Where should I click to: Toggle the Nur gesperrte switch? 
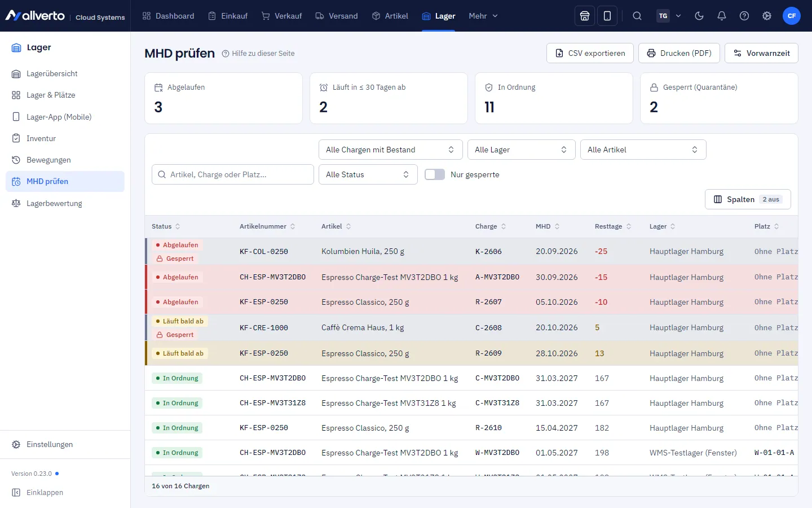pos(435,174)
